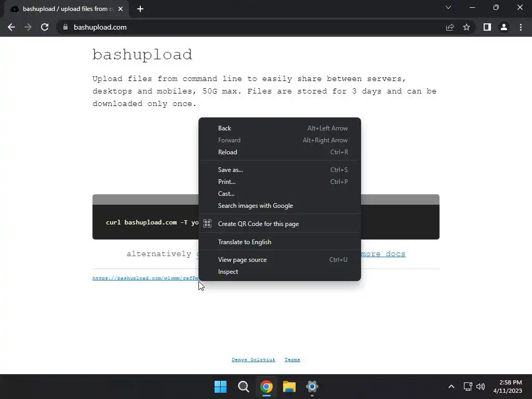Open the Windows Start menu
The width and height of the screenshot is (532, 399).
pyautogui.click(x=220, y=387)
